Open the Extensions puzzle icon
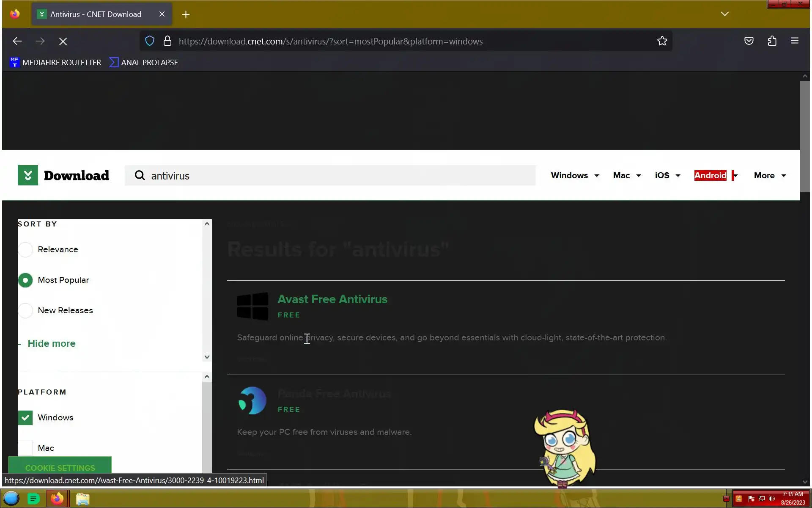This screenshot has height=508, width=812. (x=772, y=41)
